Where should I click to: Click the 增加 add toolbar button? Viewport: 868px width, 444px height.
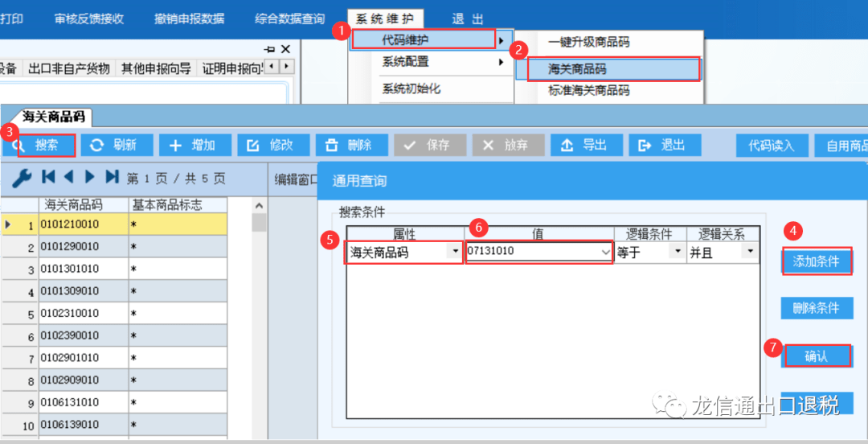195,146
